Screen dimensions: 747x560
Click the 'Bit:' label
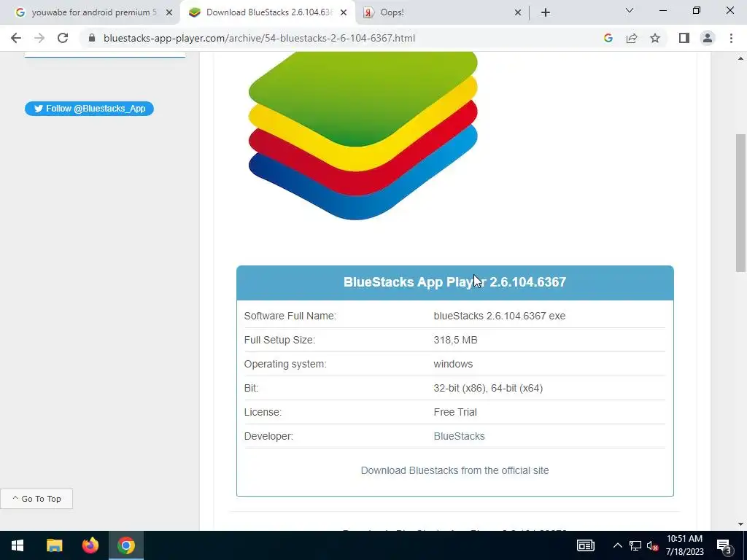pos(251,388)
